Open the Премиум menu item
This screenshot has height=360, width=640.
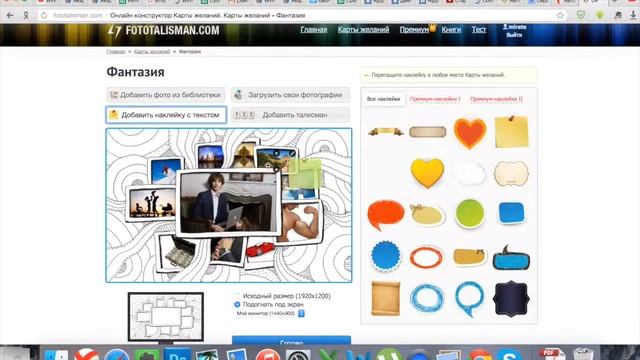pyautogui.click(x=414, y=29)
